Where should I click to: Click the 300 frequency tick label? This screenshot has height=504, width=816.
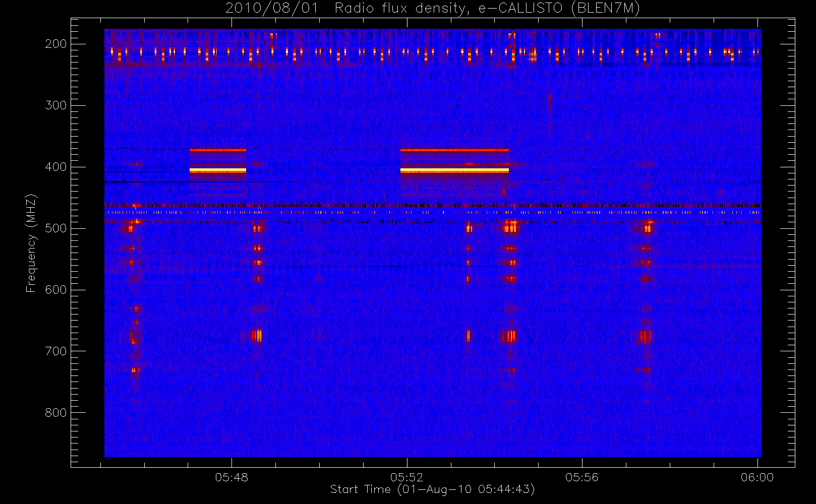(55, 105)
